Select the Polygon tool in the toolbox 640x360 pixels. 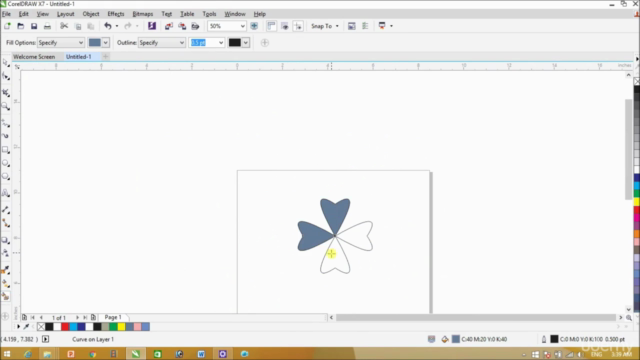pyautogui.click(x=6, y=177)
